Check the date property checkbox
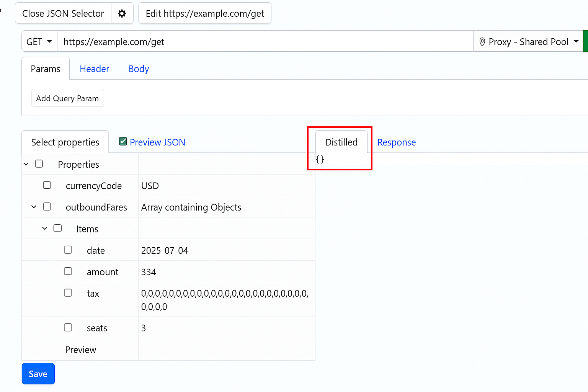 [68, 250]
